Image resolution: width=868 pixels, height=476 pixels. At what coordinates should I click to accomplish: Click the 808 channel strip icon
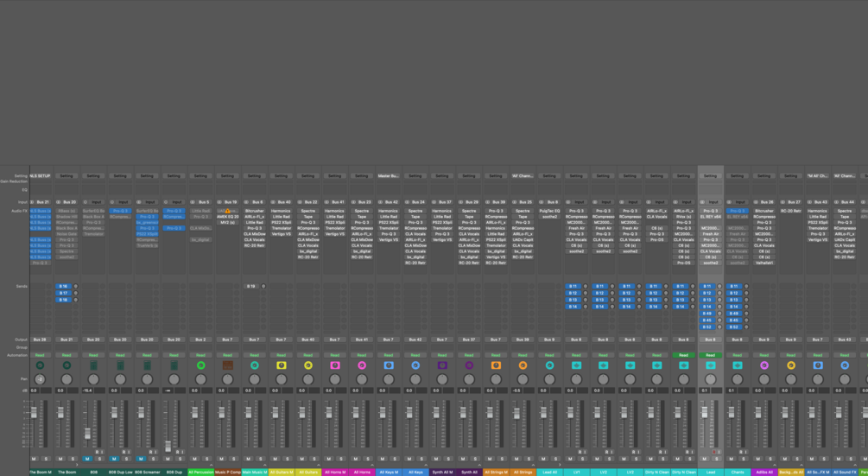pos(93,365)
